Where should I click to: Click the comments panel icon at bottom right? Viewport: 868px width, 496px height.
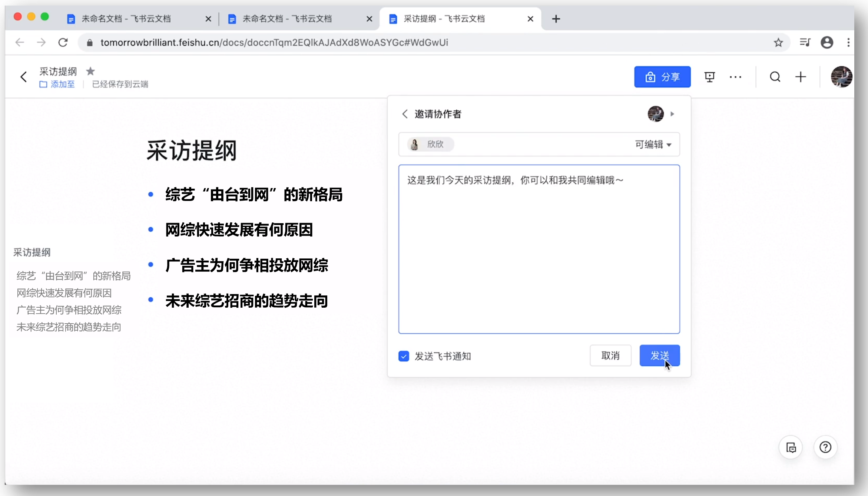point(791,447)
